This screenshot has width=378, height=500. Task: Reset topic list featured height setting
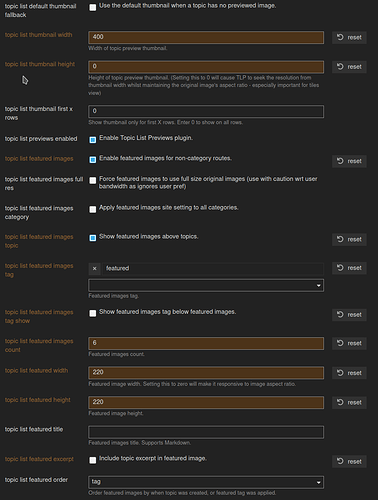pos(349,402)
